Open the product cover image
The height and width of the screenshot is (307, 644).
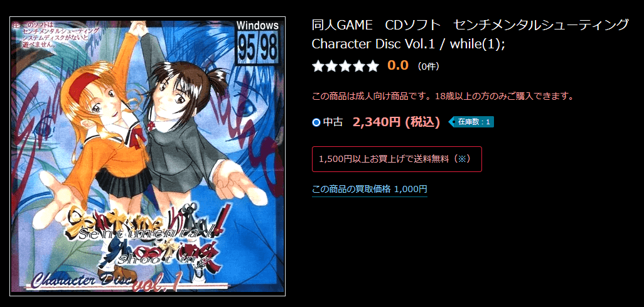pos(147,156)
